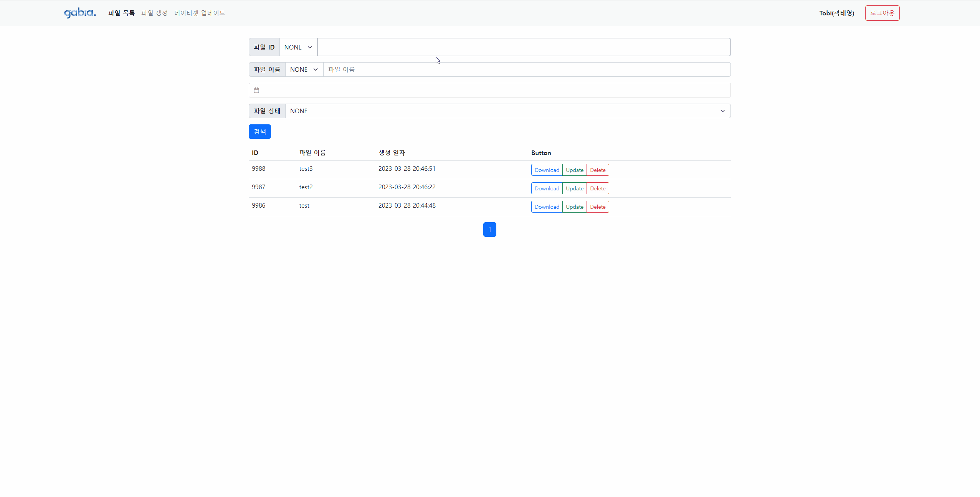Focus the 파일 이름 text input
The image size is (980, 497).
(527, 69)
